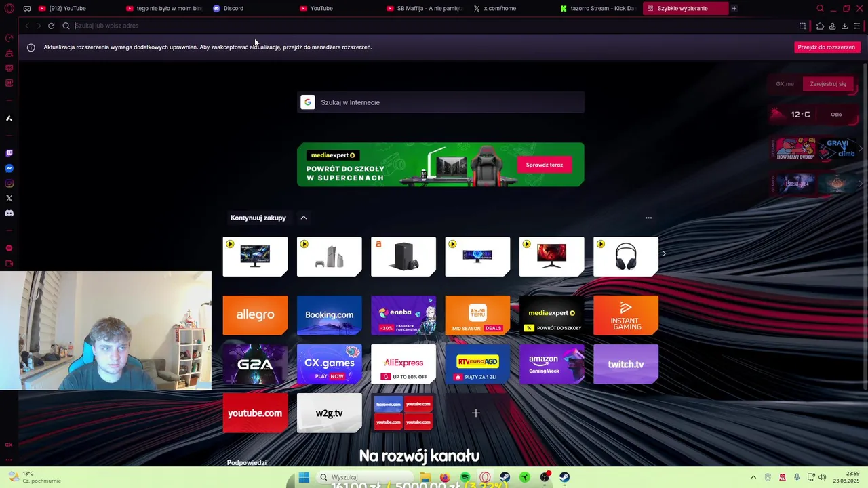Open the G2A speed dial tile
This screenshot has height=488, width=868.
[255, 364]
